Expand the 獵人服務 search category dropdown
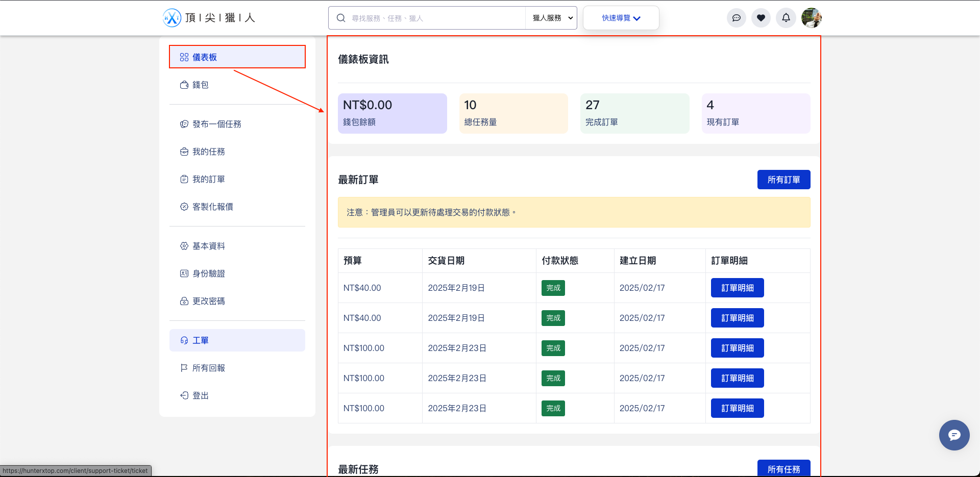The image size is (980, 477). coord(552,18)
